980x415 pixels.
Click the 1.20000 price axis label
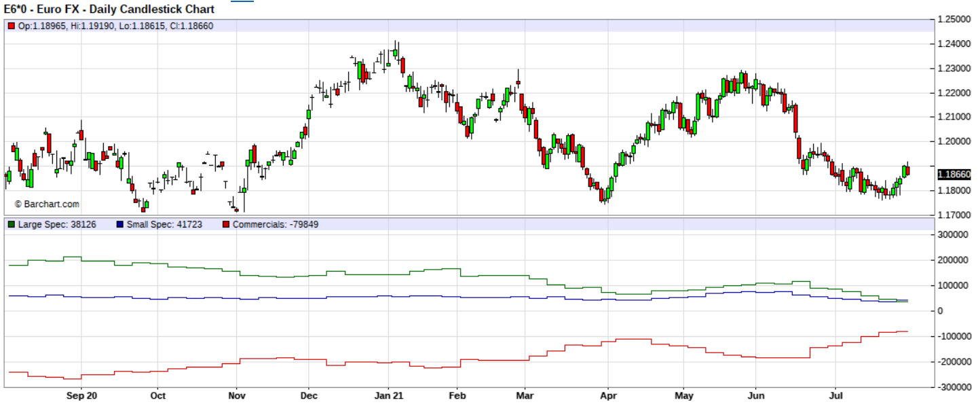954,142
